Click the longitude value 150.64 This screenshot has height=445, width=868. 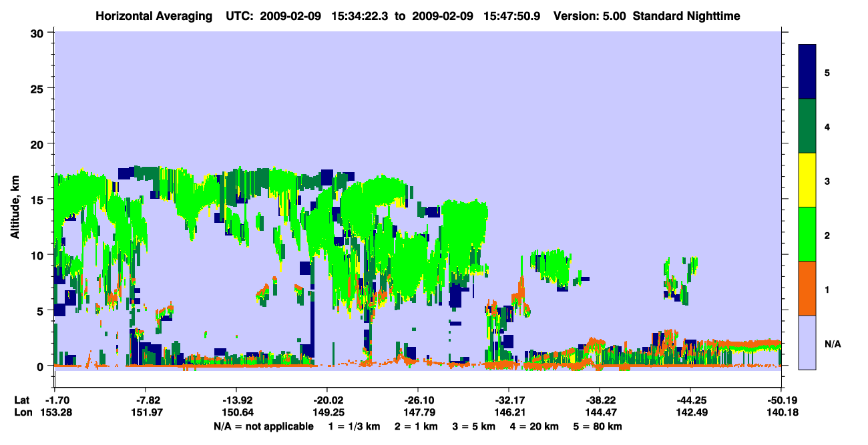tap(236, 413)
